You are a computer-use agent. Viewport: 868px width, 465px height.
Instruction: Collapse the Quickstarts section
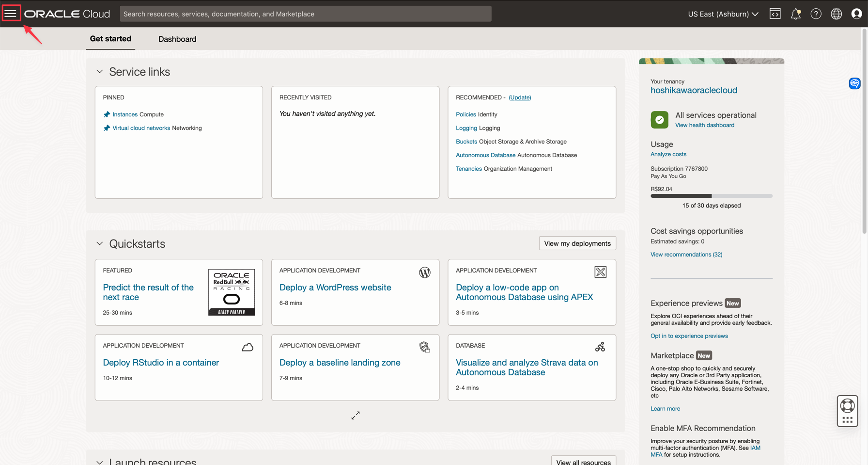tap(100, 244)
